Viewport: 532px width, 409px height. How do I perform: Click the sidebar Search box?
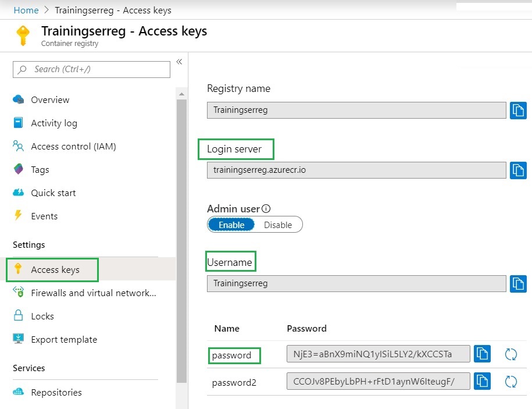click(92, 69)
